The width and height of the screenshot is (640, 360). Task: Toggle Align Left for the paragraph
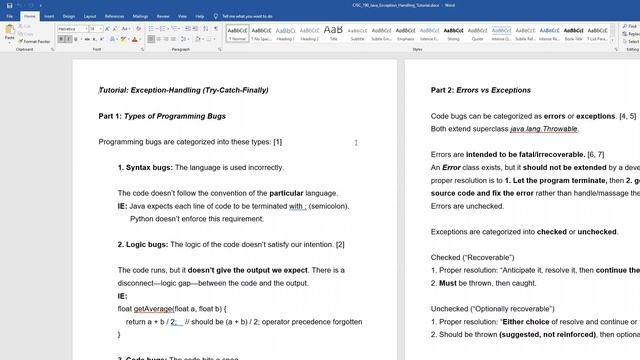[x=151, y=39]
